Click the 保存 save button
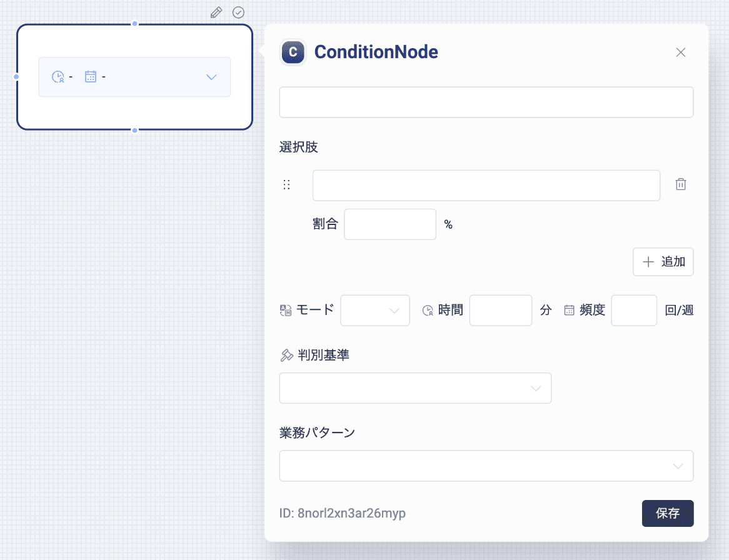 [x=668, y=514]
